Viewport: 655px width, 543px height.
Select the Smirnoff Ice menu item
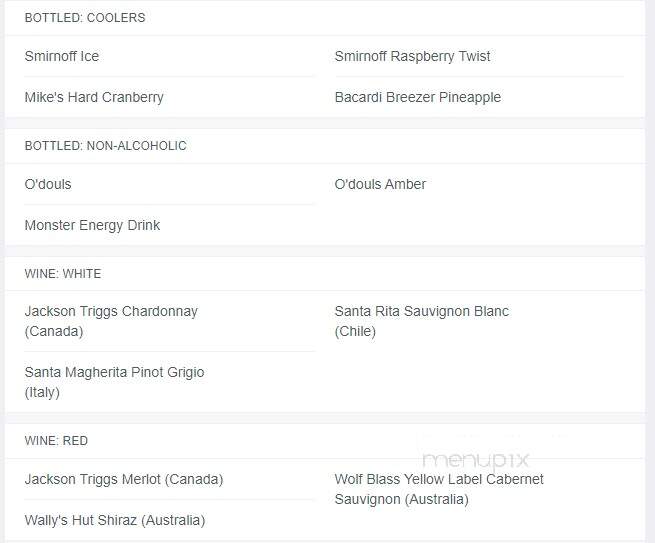pos(62,56)
